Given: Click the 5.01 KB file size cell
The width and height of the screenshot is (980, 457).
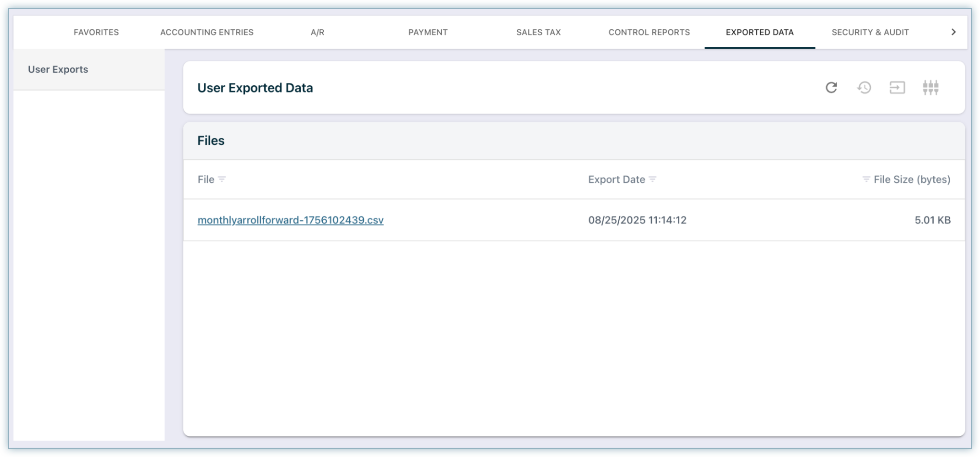Looking at the screenshot, I should pos(932,220).
